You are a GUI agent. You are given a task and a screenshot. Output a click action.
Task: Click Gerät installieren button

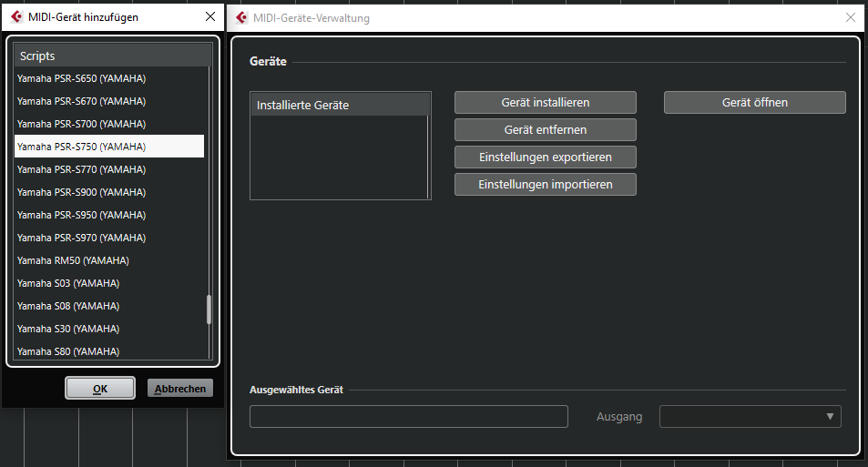[x=546, y=102]
